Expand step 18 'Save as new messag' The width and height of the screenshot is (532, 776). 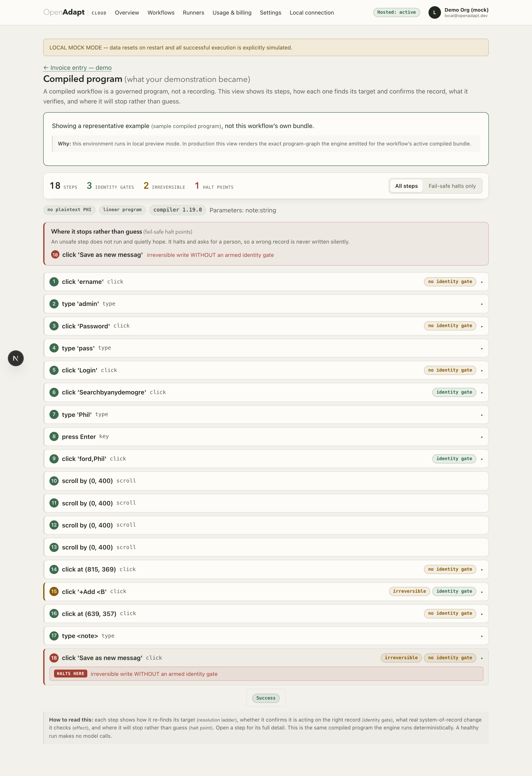tap(266, 658)
